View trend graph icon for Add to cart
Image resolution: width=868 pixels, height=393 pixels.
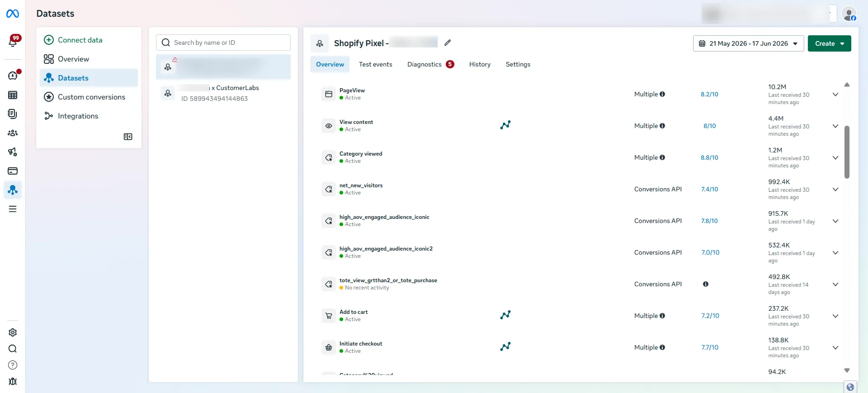coord(505,315)
